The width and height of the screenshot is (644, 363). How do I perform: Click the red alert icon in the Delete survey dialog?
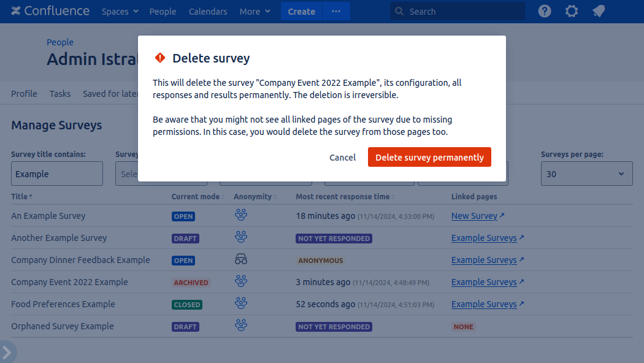click(x=160, y=58)
